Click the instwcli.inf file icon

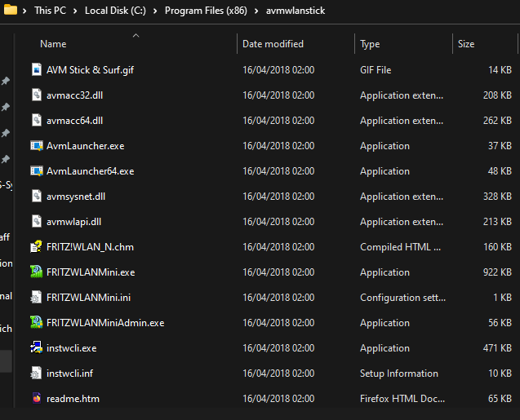click(37, 373)
